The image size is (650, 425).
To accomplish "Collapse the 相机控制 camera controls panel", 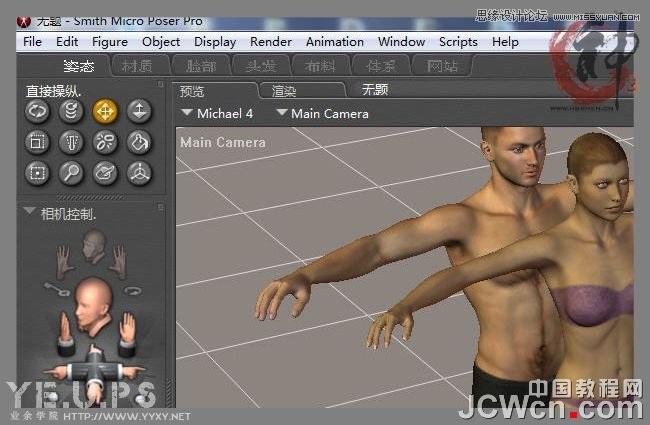I will [29, 213].
